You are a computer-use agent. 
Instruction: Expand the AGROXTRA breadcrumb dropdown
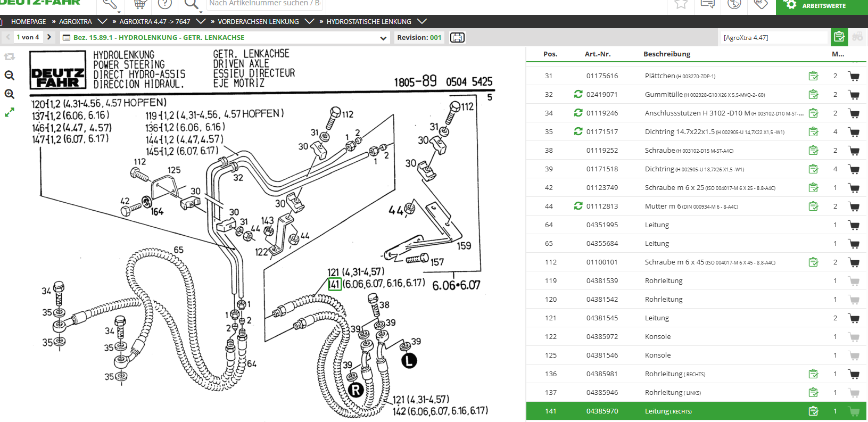tap(102, 21)
